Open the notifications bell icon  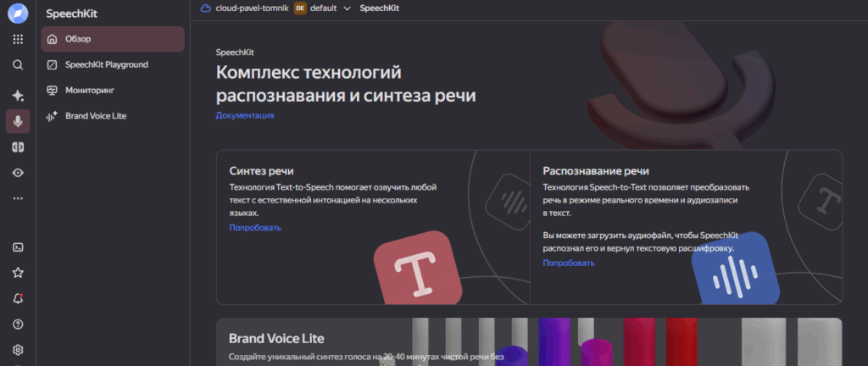18,298
